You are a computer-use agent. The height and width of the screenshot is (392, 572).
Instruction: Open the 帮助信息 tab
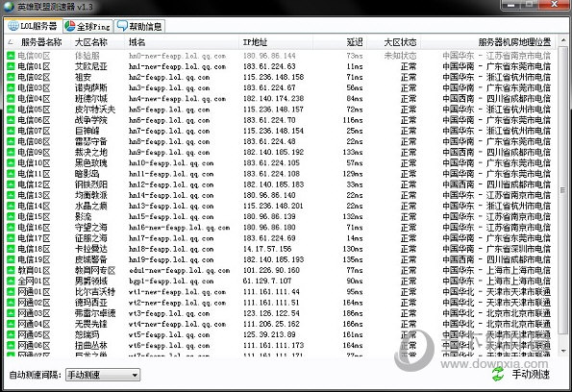(x=139, y=26)
